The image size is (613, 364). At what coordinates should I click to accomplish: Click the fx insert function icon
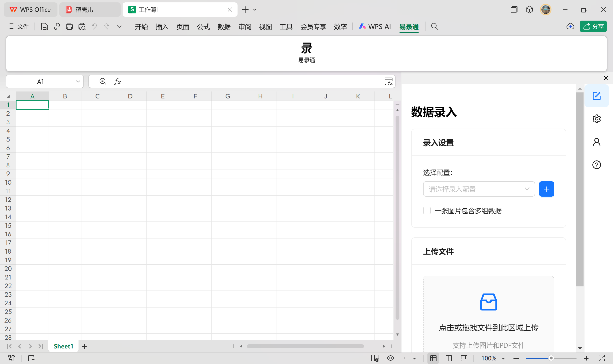(x=117, y=81)
